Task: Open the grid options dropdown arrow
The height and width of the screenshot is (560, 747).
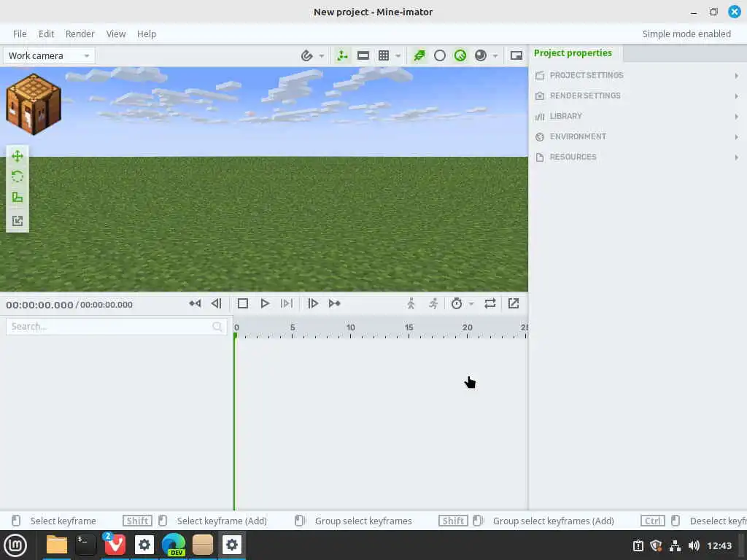Action: tap(398, 55)
